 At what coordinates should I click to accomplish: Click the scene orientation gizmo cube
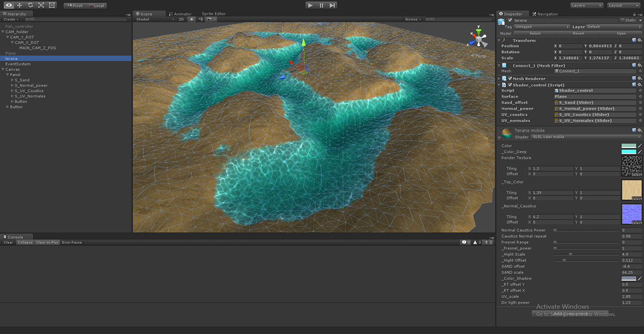point(478,38)
